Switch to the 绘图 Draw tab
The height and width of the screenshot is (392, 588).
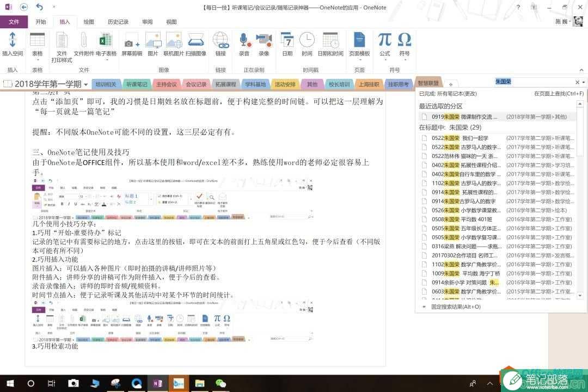point(89,22)
